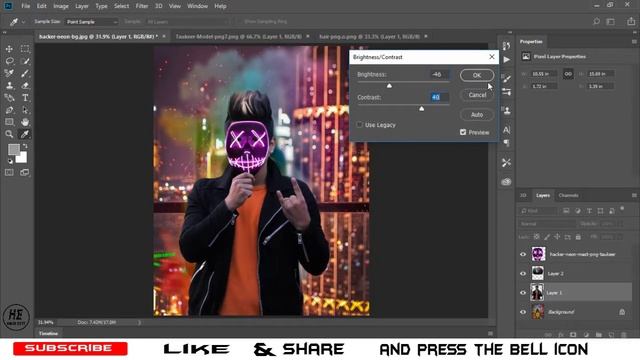Toggle link width and height in Properties
The image size is (640, 360).
click(x=568, y=74)
